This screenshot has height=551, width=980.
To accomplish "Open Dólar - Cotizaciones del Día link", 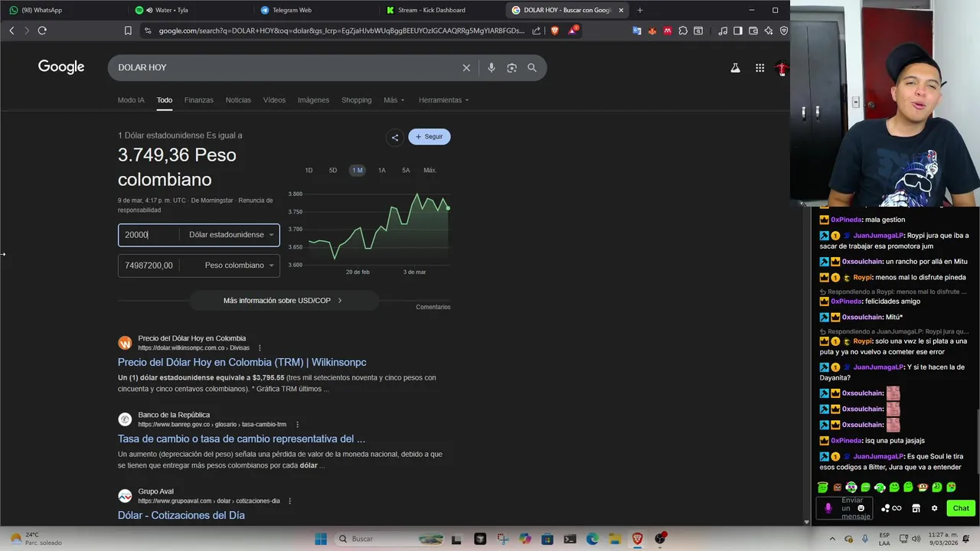I will [x=181, y=516].
